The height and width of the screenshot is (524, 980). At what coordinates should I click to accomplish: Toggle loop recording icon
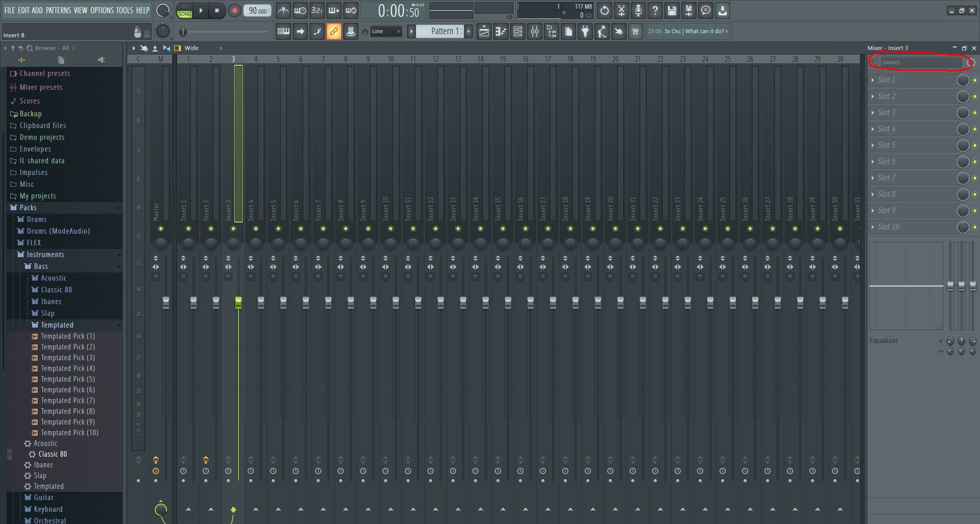(351, 10)
